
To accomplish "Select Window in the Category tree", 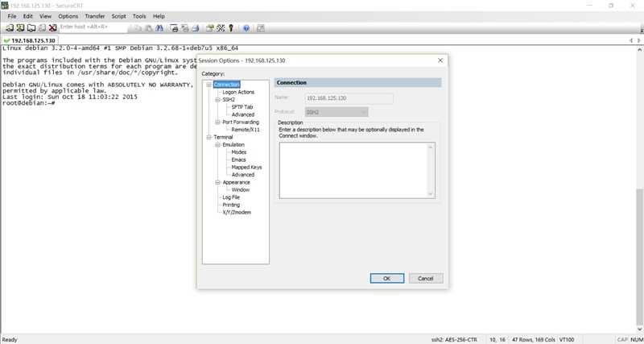I will (240, 190).
